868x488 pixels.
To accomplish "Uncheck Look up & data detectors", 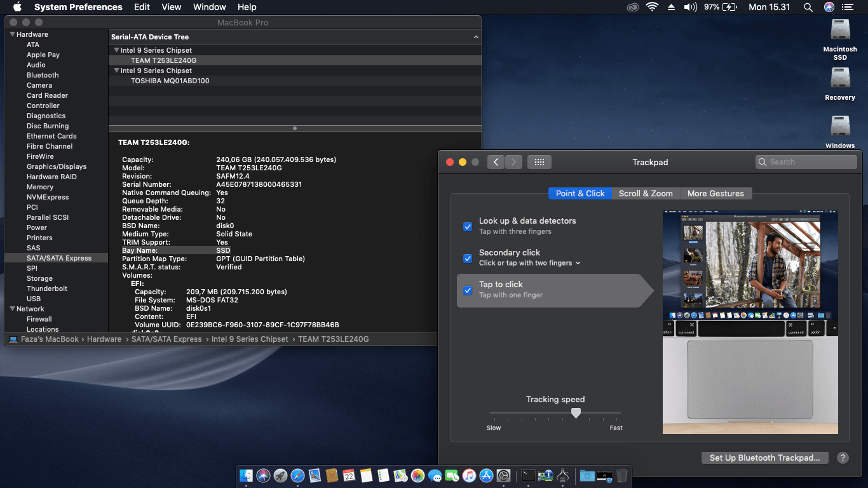I will [x=468, y=226].
